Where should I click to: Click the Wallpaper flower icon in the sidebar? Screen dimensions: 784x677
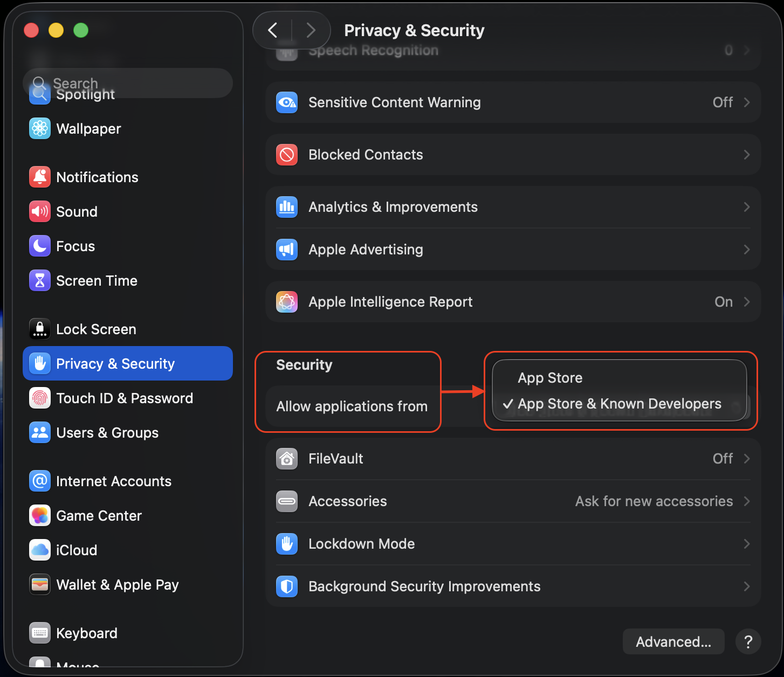40,128
